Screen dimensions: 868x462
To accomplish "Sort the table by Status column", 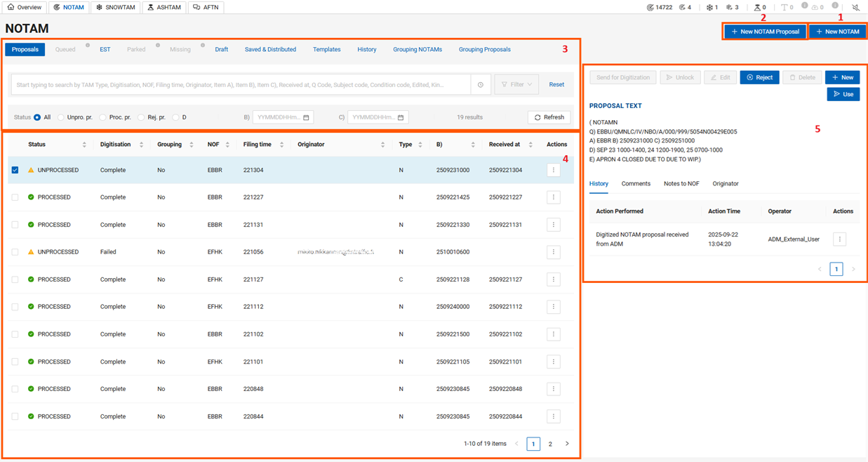I will (x=84, y=145).
